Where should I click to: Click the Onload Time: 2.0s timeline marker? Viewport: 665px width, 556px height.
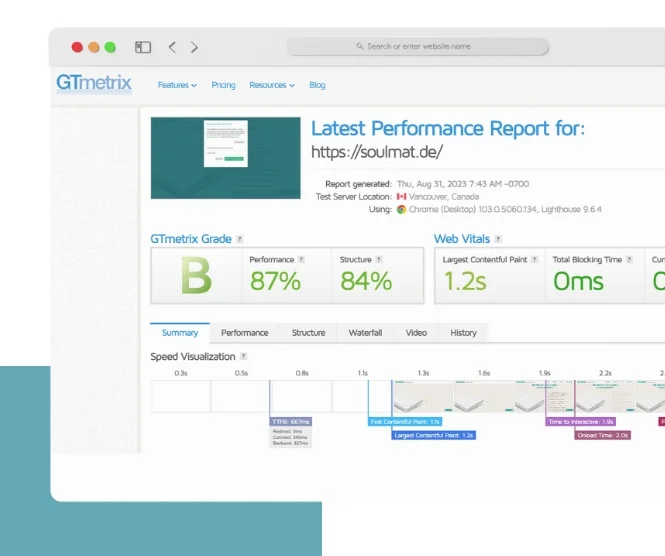(603, 435)
